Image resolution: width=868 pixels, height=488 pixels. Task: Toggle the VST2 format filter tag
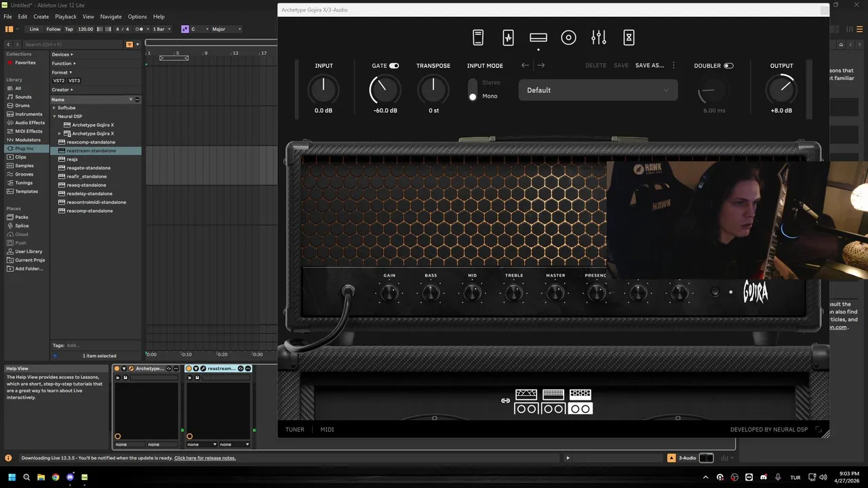(59, 81)
